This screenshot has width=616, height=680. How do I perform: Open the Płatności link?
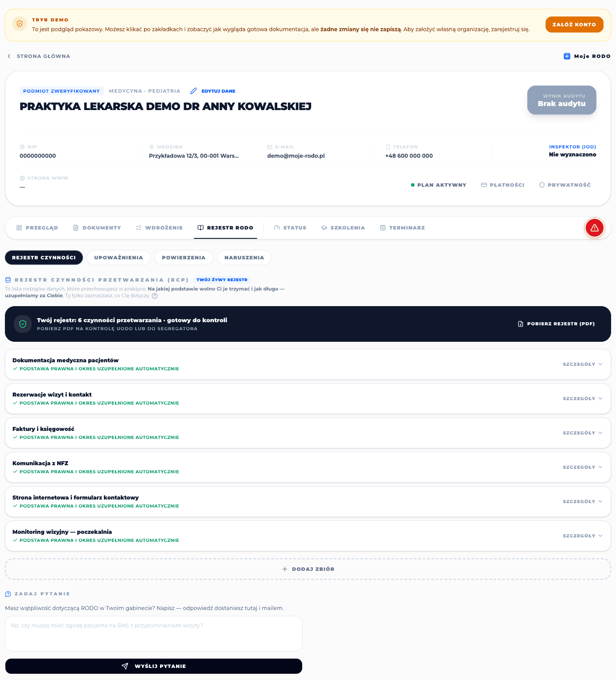(503, 185)
